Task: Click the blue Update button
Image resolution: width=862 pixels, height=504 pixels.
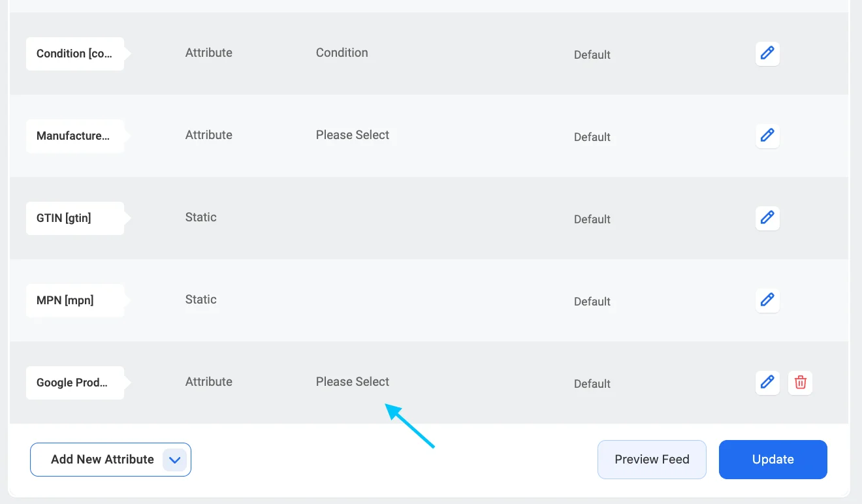Action: click(773, 460)
